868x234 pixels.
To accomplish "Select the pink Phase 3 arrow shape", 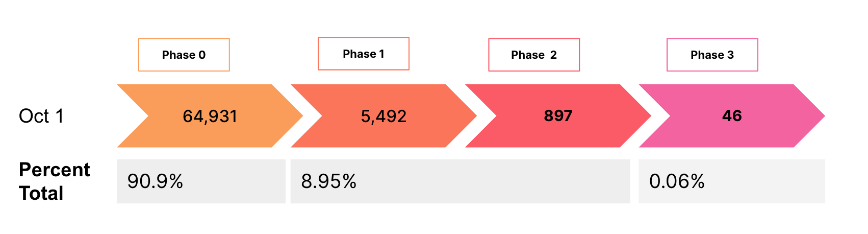I will (x=732, y=116).
